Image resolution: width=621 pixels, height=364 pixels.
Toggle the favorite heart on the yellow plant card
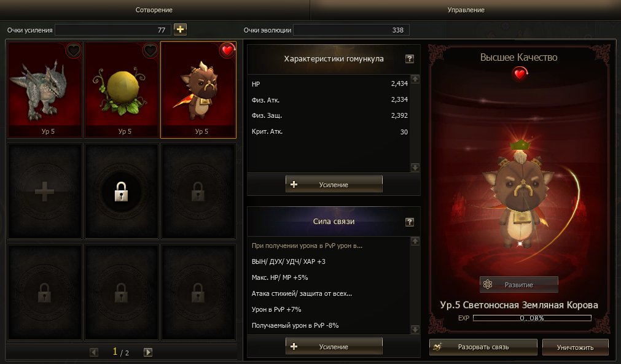click(150, 51)
